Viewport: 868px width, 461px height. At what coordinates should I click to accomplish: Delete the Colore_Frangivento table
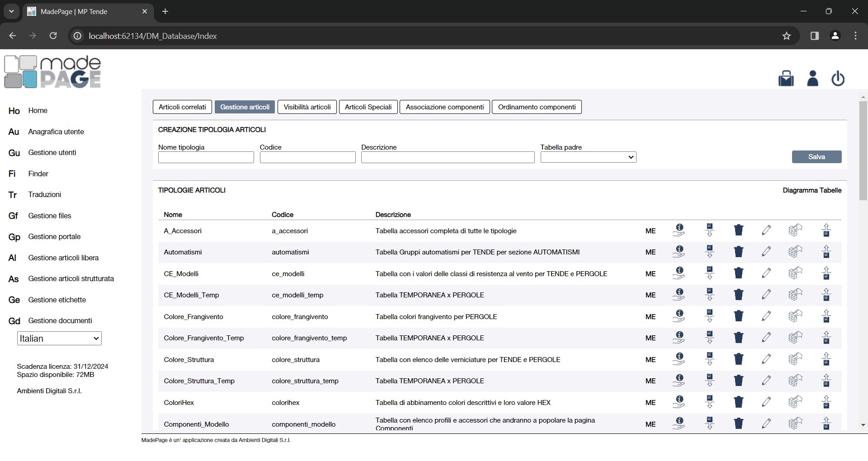[739, 316]
